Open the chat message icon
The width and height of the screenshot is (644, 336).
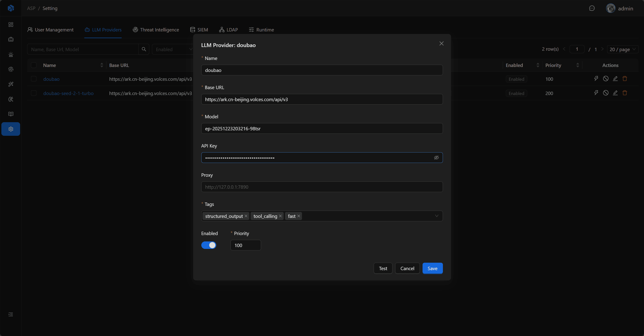pyautogui.click(x=592, y=8)
